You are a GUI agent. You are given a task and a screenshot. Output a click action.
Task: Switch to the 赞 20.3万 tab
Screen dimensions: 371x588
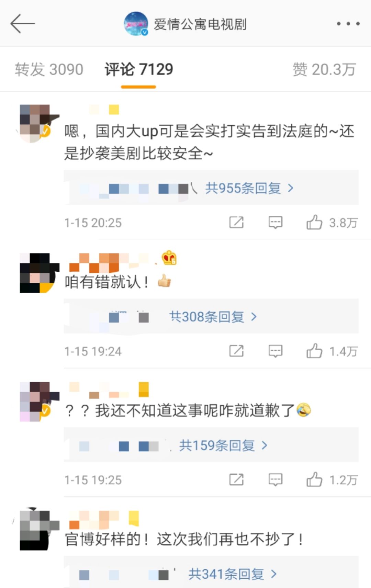point(324,69)
